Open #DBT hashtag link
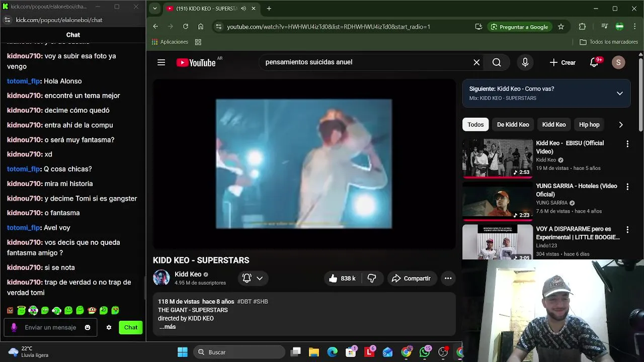Image resolution: width=644 pixels, height=362 pixels. point(244,302)
